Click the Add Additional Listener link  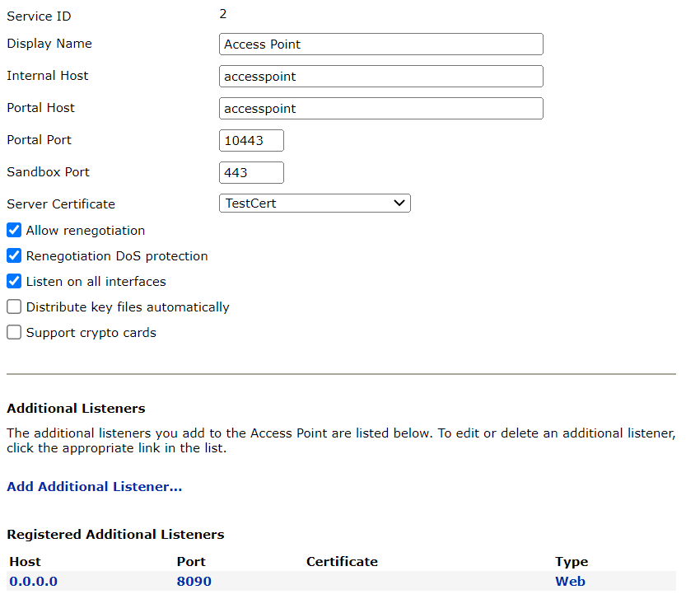coord(94,487)
